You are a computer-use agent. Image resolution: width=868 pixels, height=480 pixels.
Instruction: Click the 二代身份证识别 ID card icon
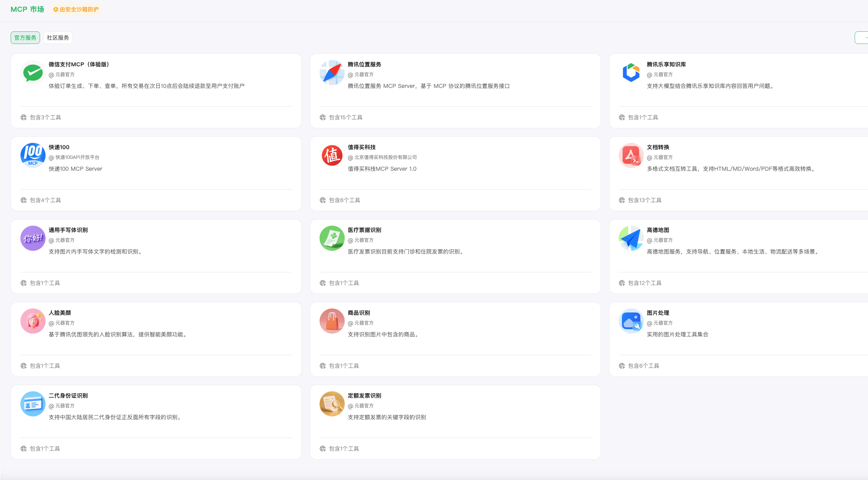click(33, 404)
